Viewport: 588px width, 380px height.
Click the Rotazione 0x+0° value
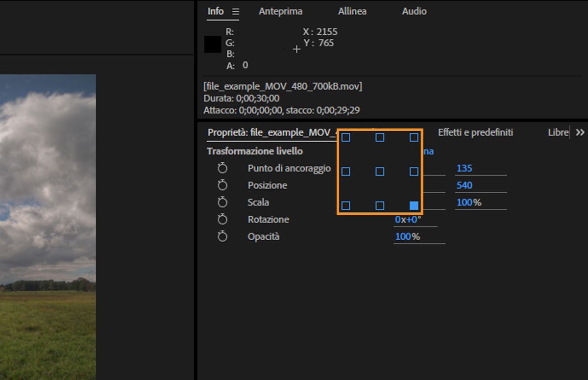tap(408, 220)
